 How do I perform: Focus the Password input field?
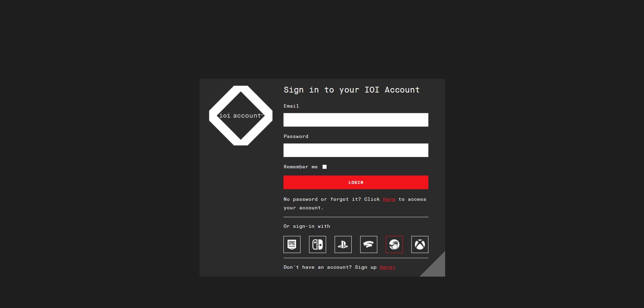356,150
